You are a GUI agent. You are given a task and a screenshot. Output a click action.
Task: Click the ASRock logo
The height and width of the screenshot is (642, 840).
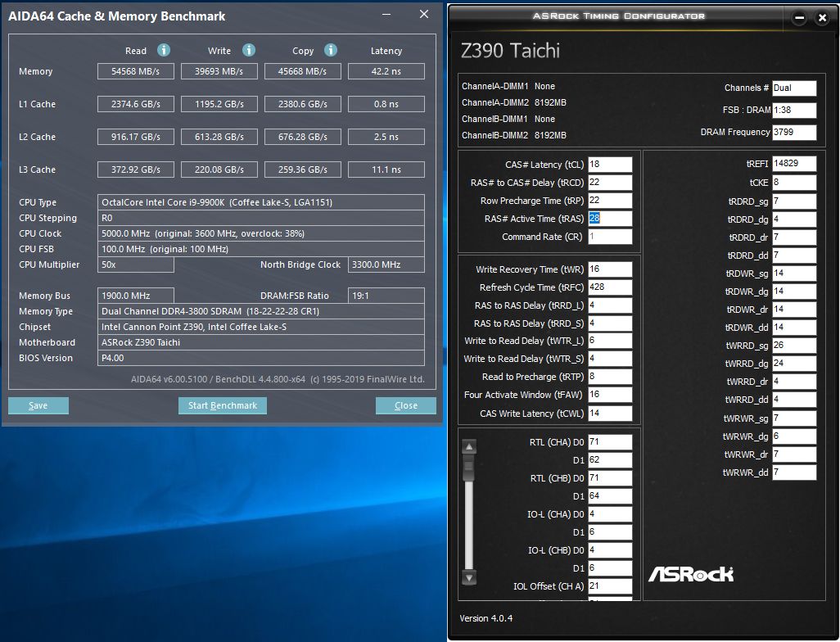[690, 574]
